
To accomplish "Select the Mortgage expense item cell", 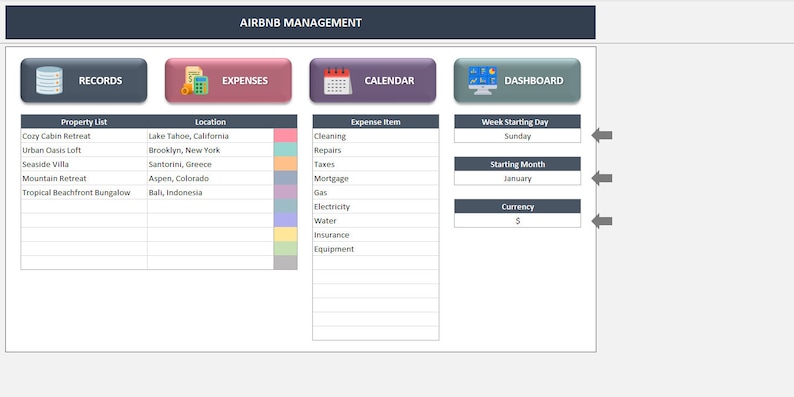I will click(x=376, y=178).
